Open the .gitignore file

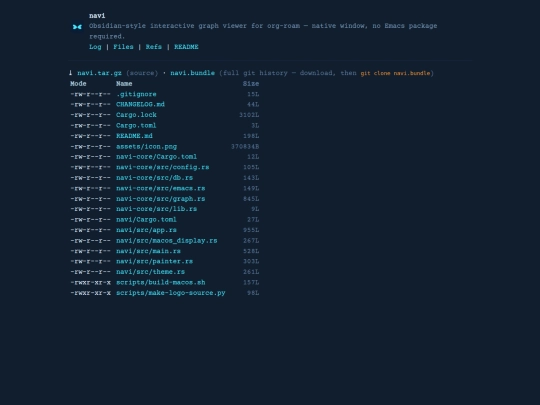(x=136, y=94)
